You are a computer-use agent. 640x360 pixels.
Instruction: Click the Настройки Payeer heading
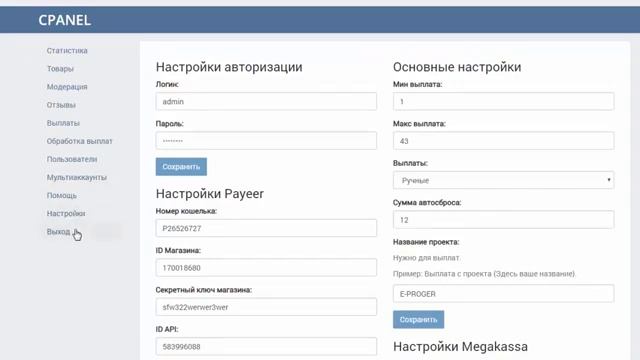pos(210,193)
